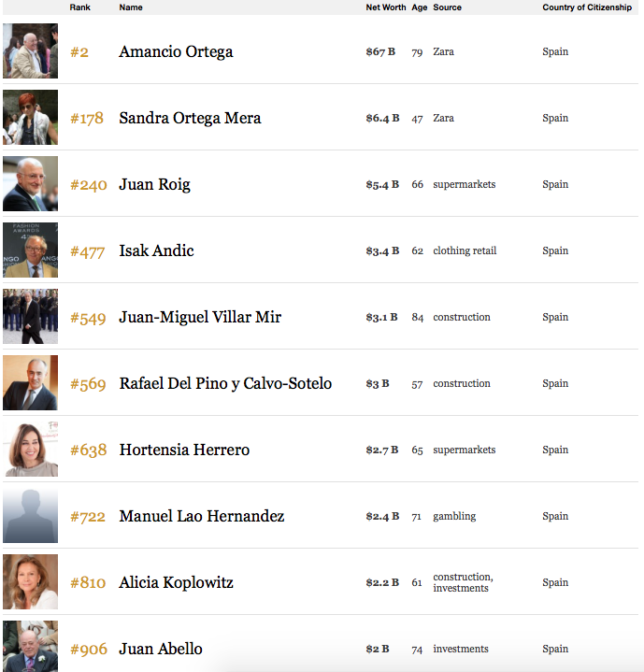This screenshot has width=644, height=672.
Task: Sort the list by Rank column
Action: point(80,7)
